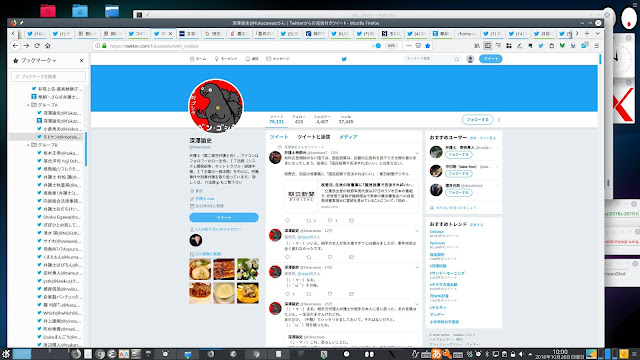Reply to the first tweet

(287, 220)
